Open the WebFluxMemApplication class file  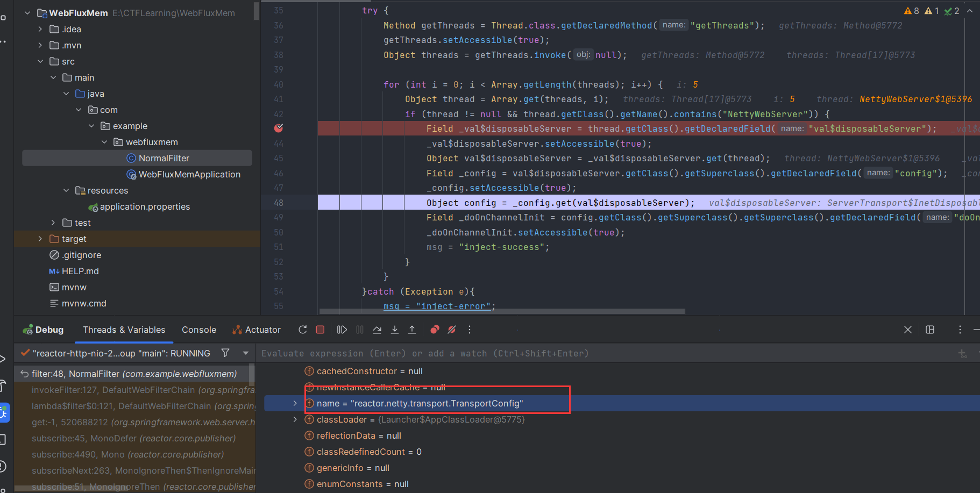[x=183, y=174]
